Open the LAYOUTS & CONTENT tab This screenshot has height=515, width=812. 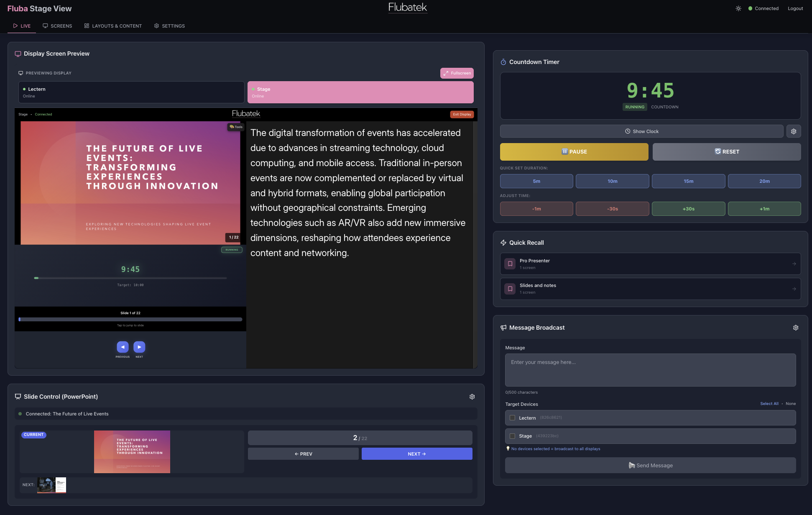point(113,26)
